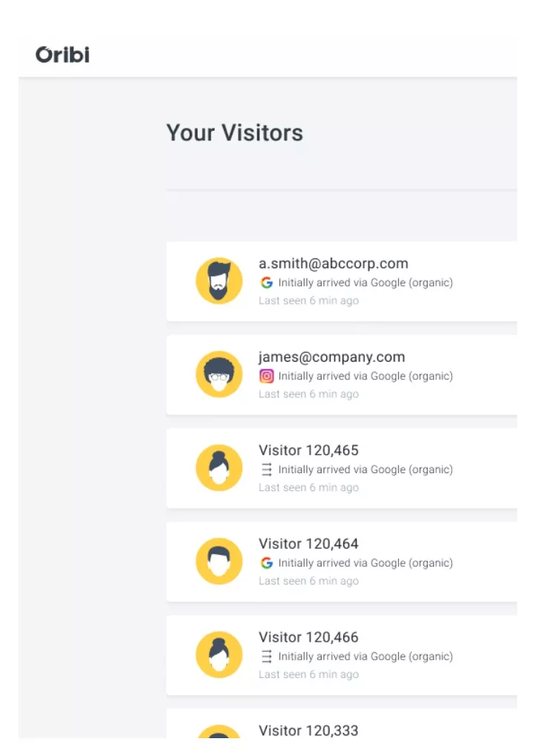The image size is (535, 756).
Task: Click the Google icon under a.smith@abccorp.com
Action: point(266,282)
